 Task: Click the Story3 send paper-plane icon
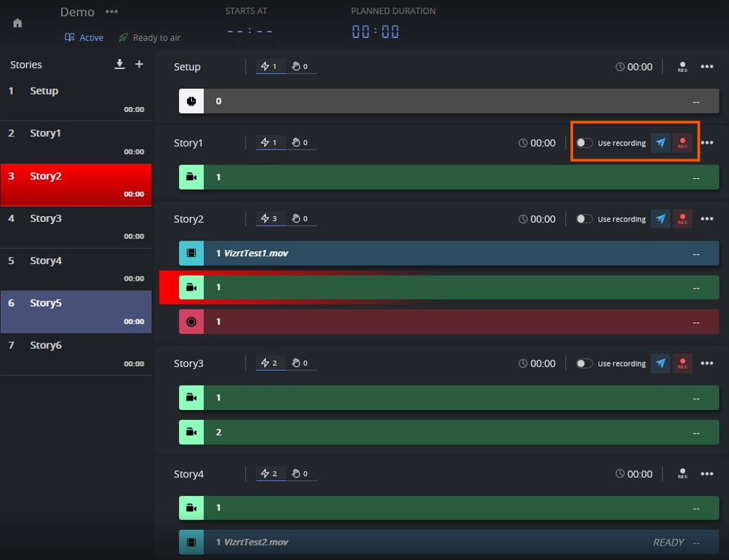click(x=660, y=363)
